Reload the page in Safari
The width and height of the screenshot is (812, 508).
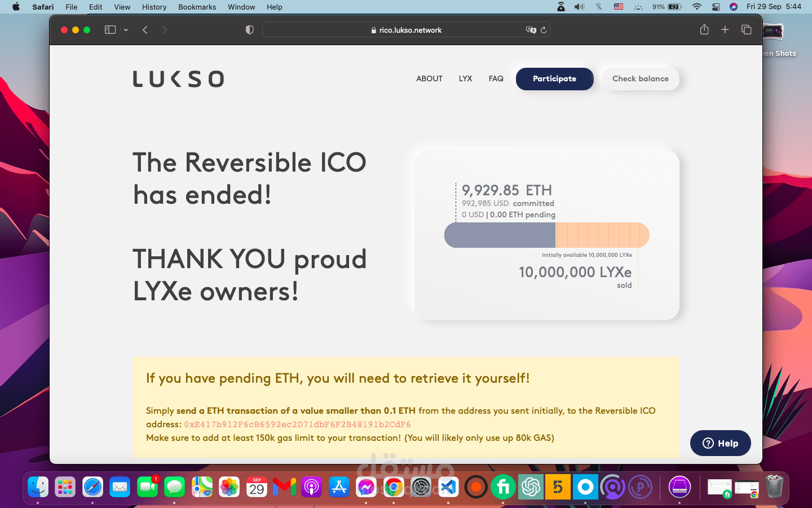click(x=544, y=30)
